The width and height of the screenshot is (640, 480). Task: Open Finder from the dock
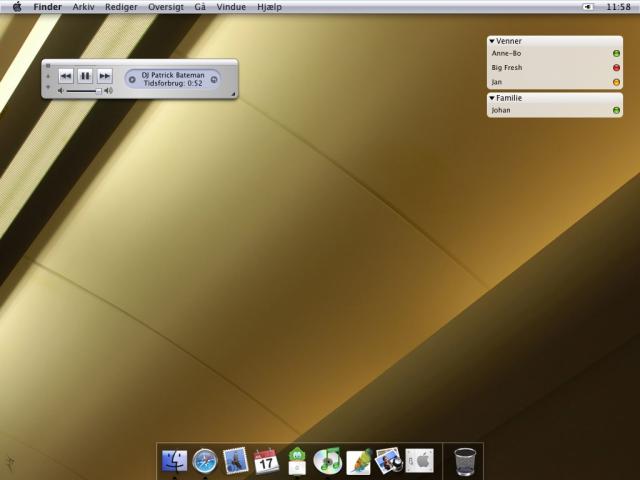(x=174, y=461)
